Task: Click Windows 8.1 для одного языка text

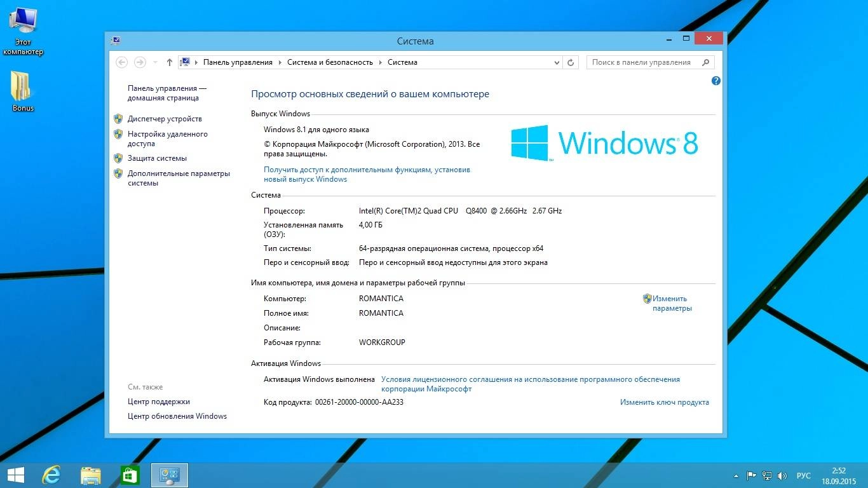Action: point(316,130)
